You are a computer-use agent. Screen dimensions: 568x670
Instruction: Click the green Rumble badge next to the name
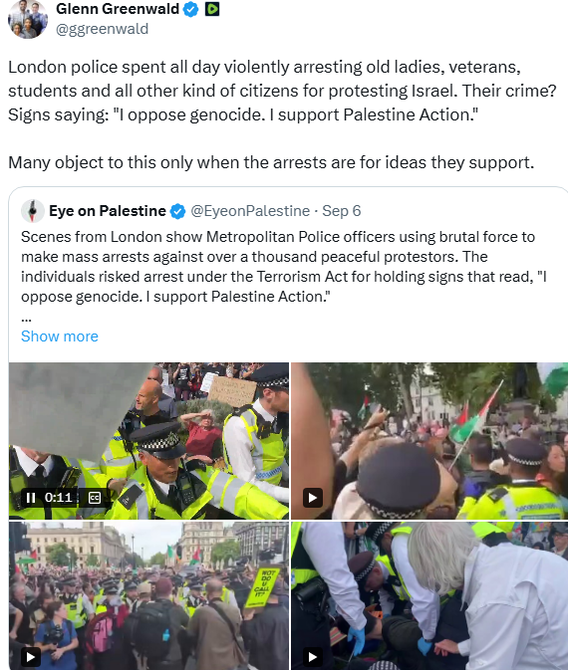click(212, 9)
